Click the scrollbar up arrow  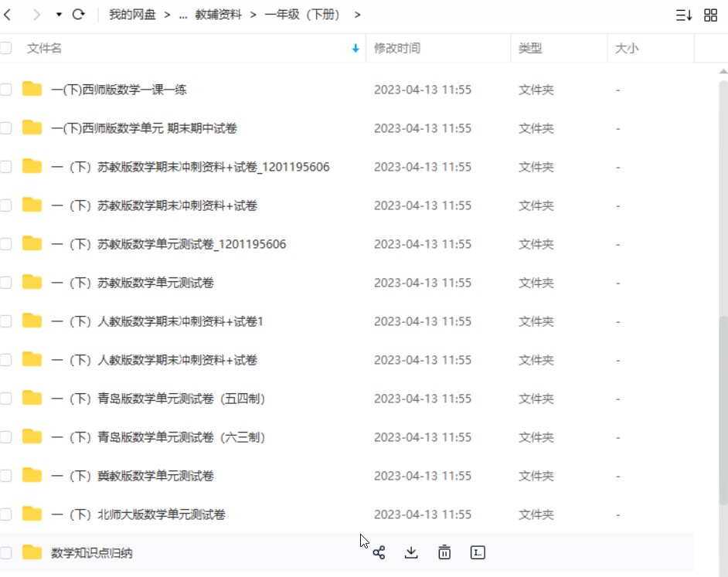point(723,72)
